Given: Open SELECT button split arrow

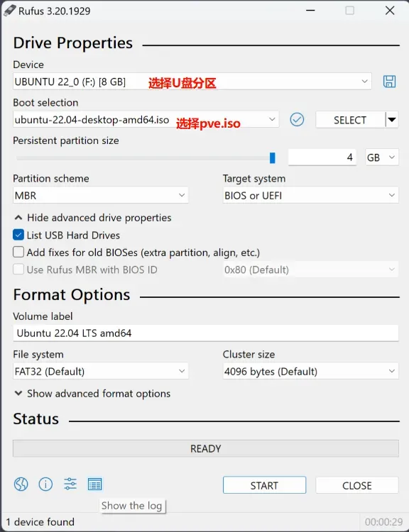Looking at the screenshot, I should tap(392, 120).
